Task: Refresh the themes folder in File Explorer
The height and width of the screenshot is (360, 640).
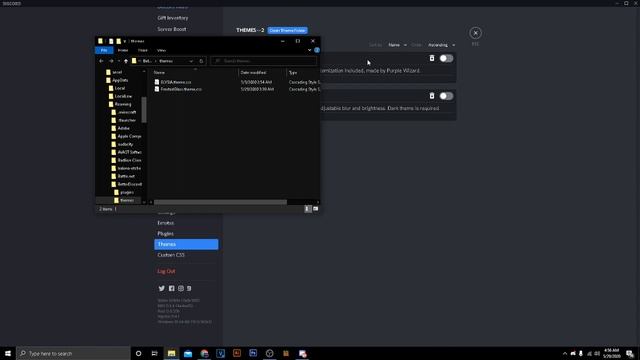Action: 201,61
